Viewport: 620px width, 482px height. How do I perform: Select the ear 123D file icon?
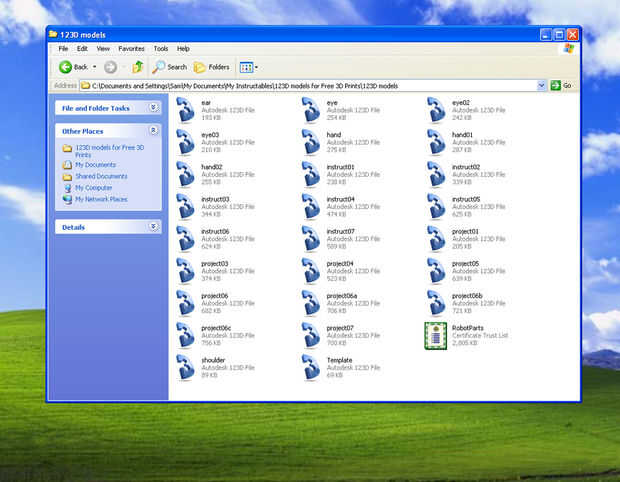point(185,110)
